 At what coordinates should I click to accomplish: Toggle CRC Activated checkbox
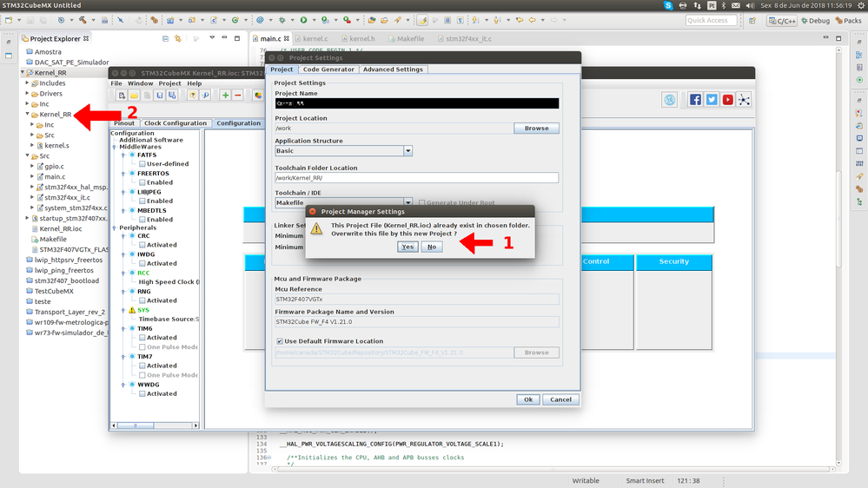pos(142,245)
